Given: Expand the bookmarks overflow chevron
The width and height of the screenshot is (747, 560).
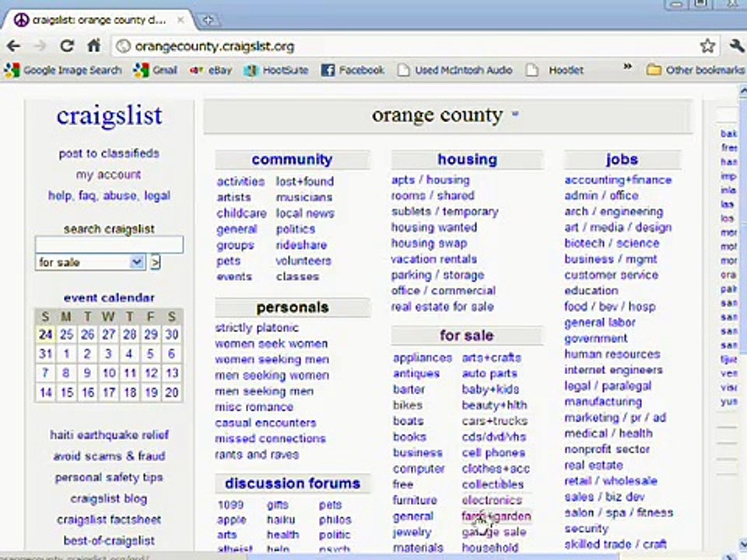Looking at the screenshot, I should click(628, 67).
